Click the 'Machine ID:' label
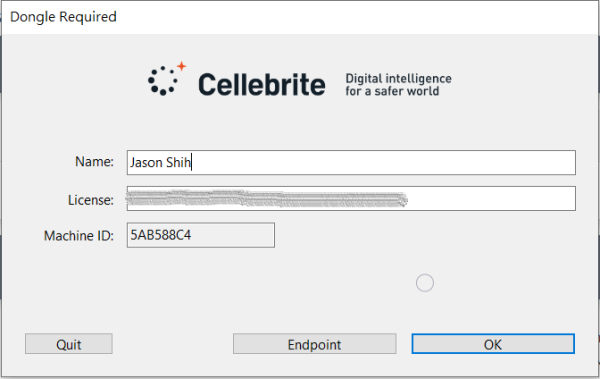This screenshot has height=379, width=600. pyautogui.click(x=79, y=236)
